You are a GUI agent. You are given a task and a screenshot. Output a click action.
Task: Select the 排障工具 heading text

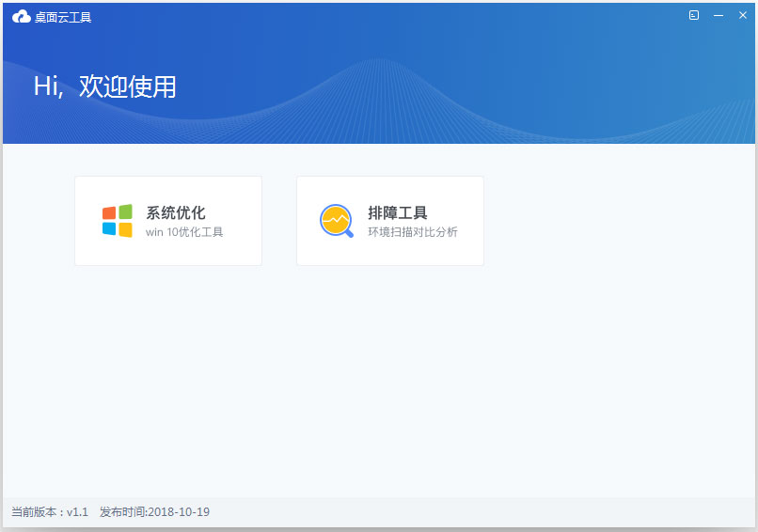coord(398,212)
